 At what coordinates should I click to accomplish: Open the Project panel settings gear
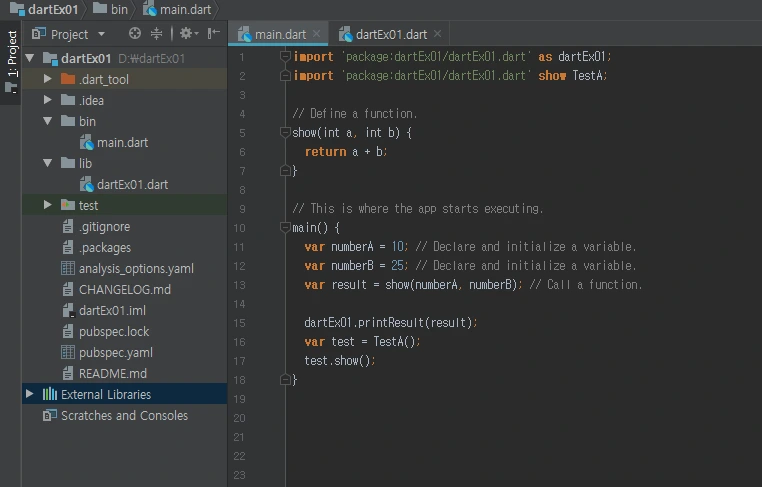pyautogui.click(x=186, y=34)
